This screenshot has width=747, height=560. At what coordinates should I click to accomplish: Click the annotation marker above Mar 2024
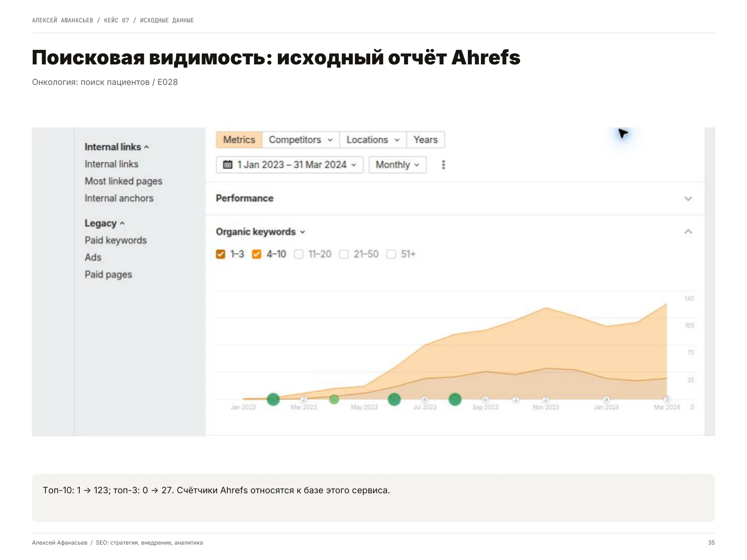pyautogui.click(x=667, y=399)
